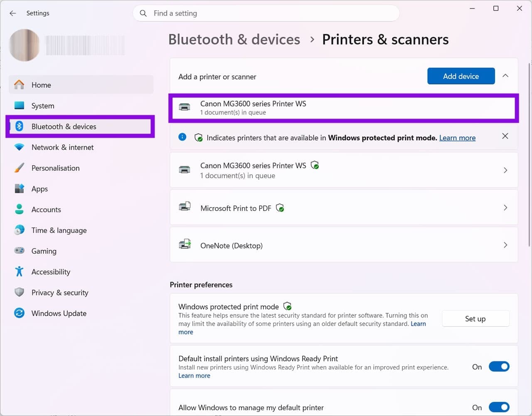Click the Bluetooth logo icon in sidebar
Image resolution: width=532 pixels, height=416 pixels.
pyautogui.click(x=19, y=126)
